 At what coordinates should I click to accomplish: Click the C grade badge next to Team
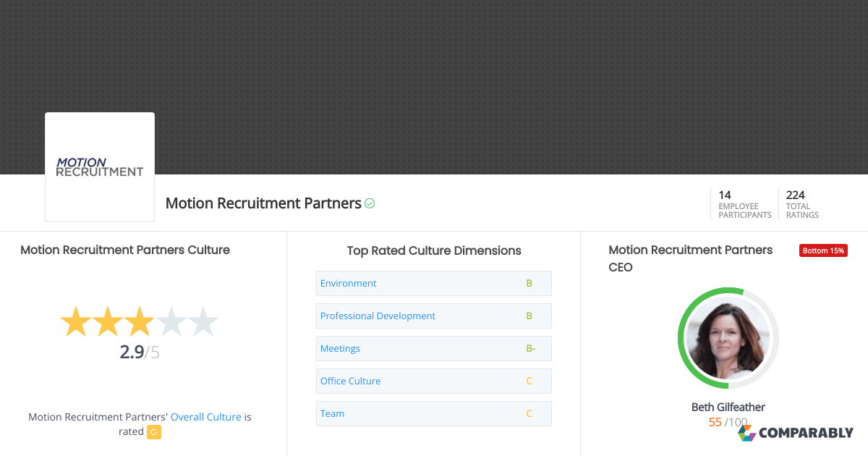529,413
